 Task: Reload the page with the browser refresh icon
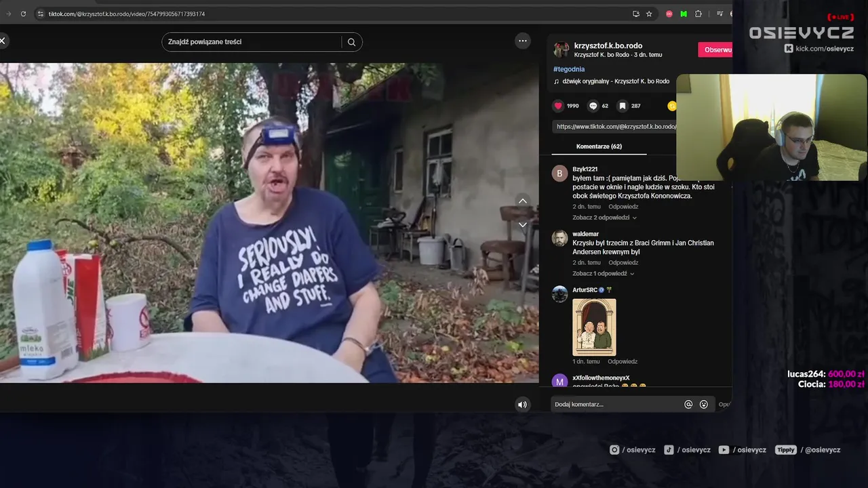click(x=23, y=14)
